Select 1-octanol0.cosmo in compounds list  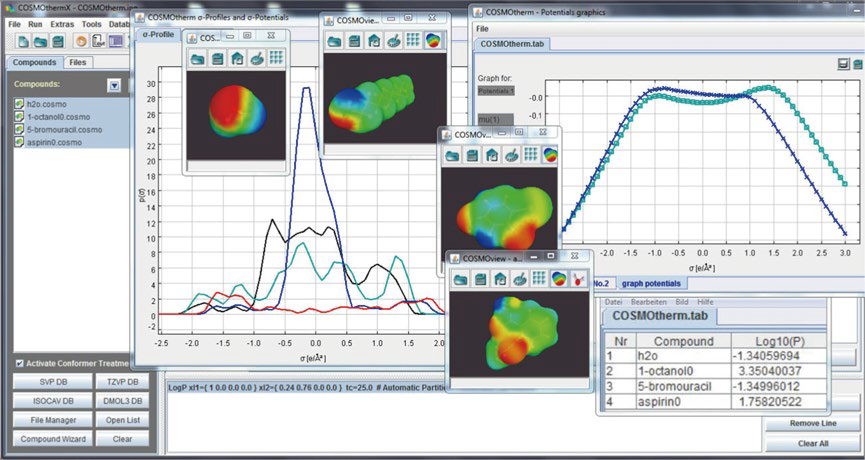click(72, 116)
